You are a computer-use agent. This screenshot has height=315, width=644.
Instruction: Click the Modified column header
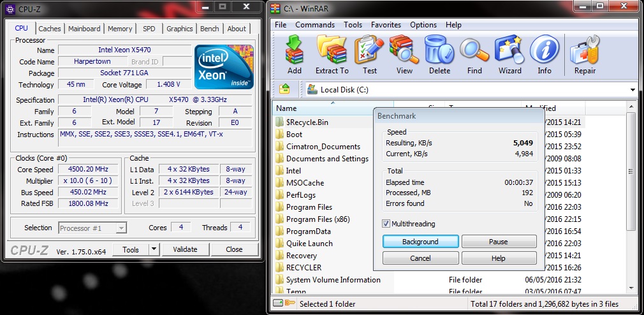pos(553,108)
